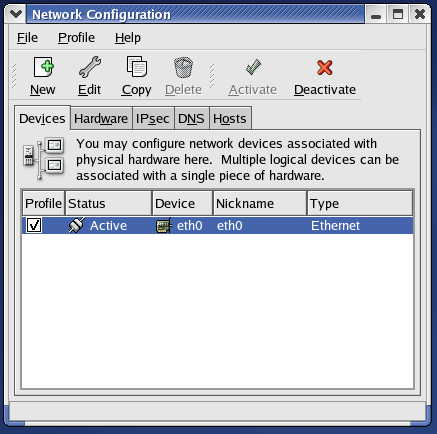Open the Profile menu

point(76,38)
